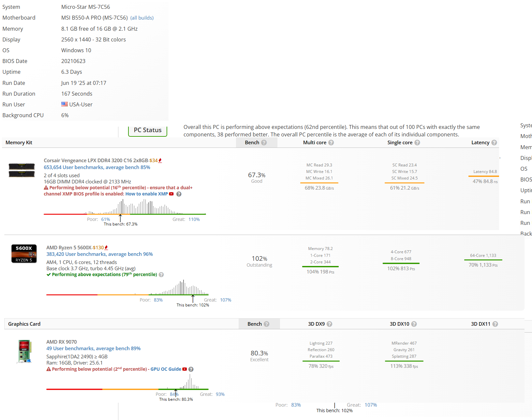Click the Run Date value Jun 19 '25

tap(84, 83)
